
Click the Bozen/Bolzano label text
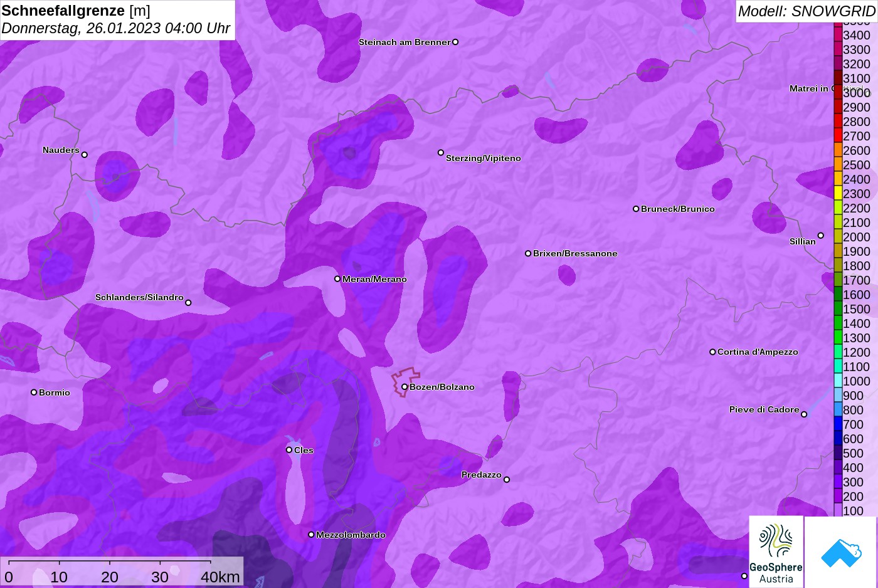pos(442,387)
